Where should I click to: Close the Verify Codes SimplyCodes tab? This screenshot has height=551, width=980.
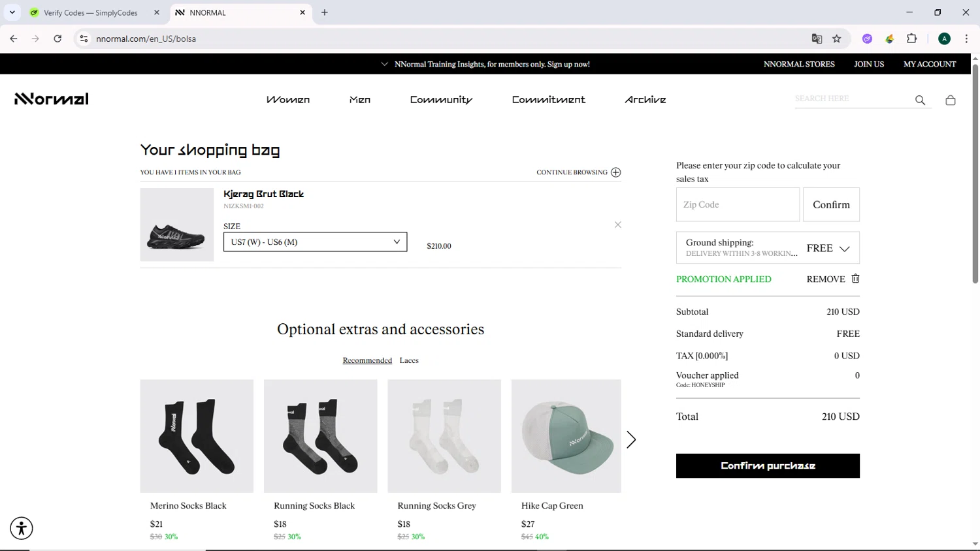(x=157, y=12)
